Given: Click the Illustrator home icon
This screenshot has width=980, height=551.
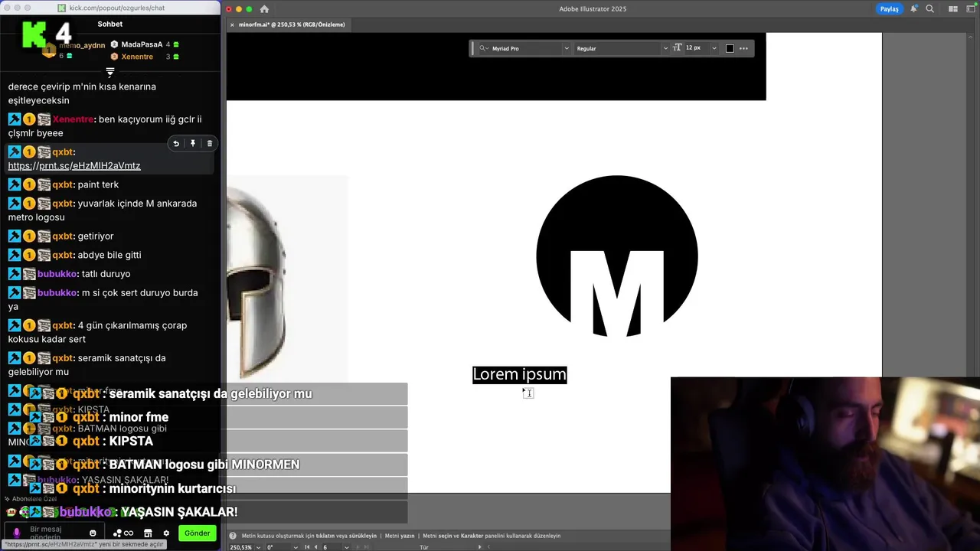Looking at the screenshot, I should (x=264, y=9).
